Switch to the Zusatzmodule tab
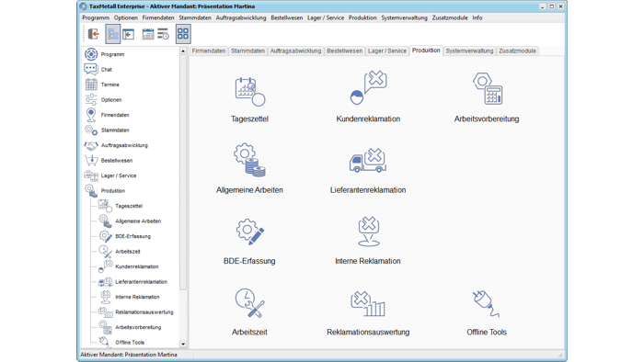This screenshot has height=362, width=644. [x=517, y=51]
